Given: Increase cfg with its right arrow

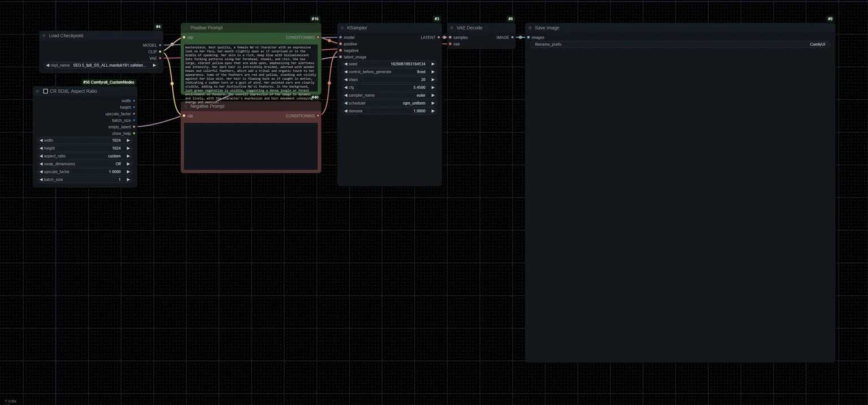Looking at the screenshot, I should tap(433, 88).
